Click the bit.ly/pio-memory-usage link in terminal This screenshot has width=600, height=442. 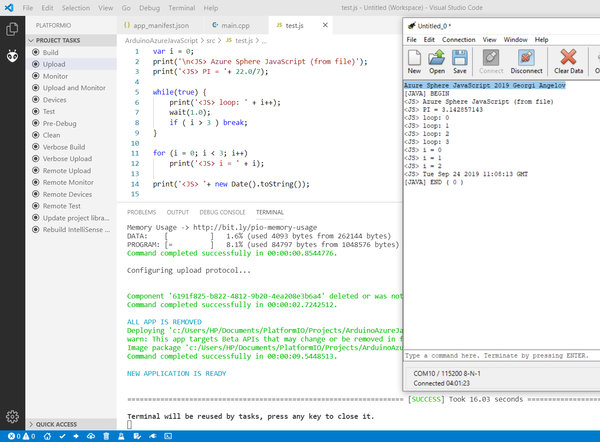tap(255, 227)
